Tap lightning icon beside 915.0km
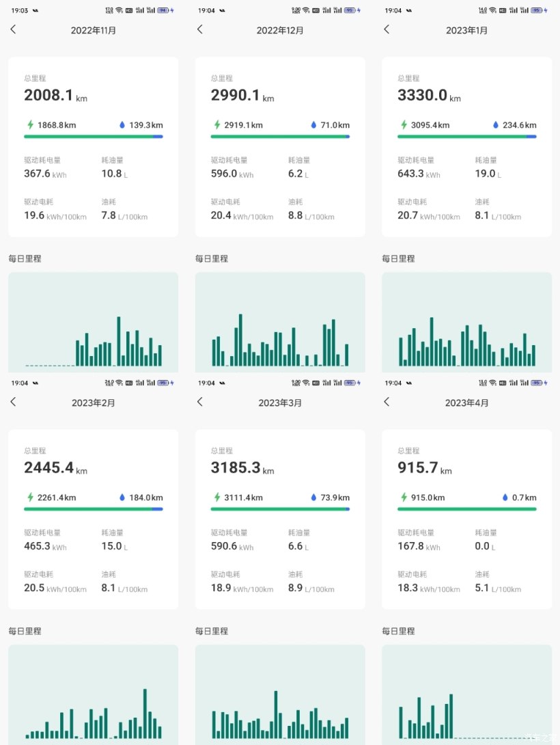The height and width of the screenshot is (745, 560). click(404, 497)
